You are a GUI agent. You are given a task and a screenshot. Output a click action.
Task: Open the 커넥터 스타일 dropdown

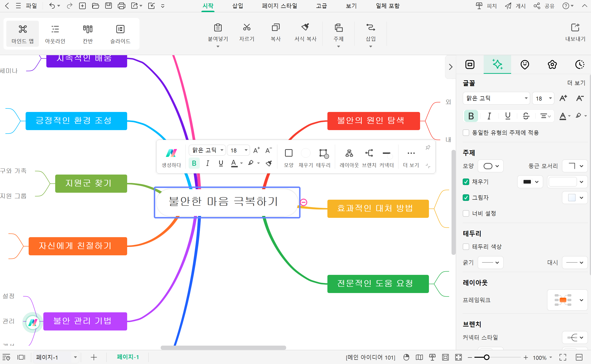click(x=575, y=337)
